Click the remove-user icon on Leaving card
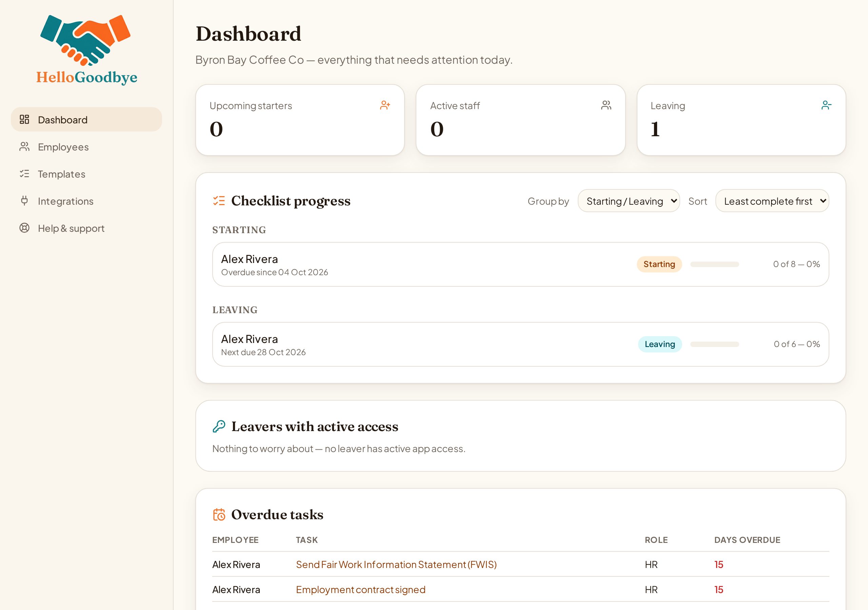Image resolution: width=868 pixels, height=610 pixels. (x=826, y=105)
